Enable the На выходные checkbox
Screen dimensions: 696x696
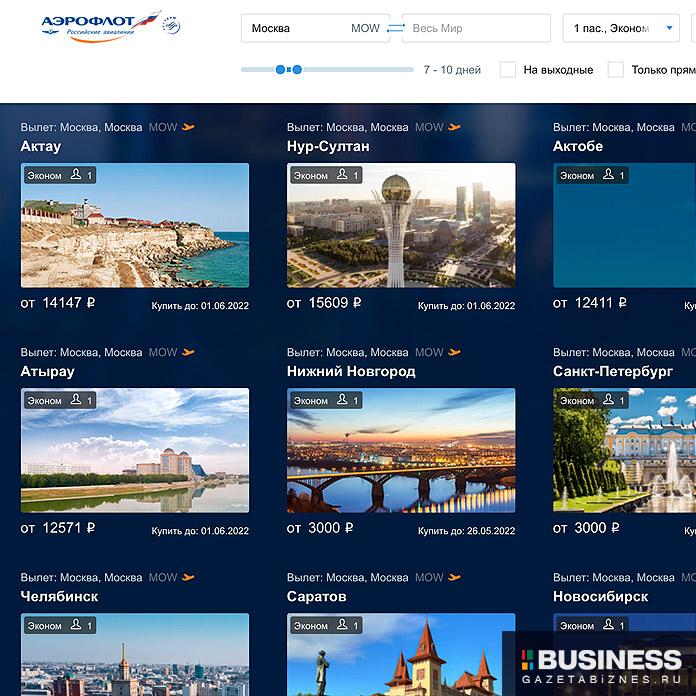point(508,70)
